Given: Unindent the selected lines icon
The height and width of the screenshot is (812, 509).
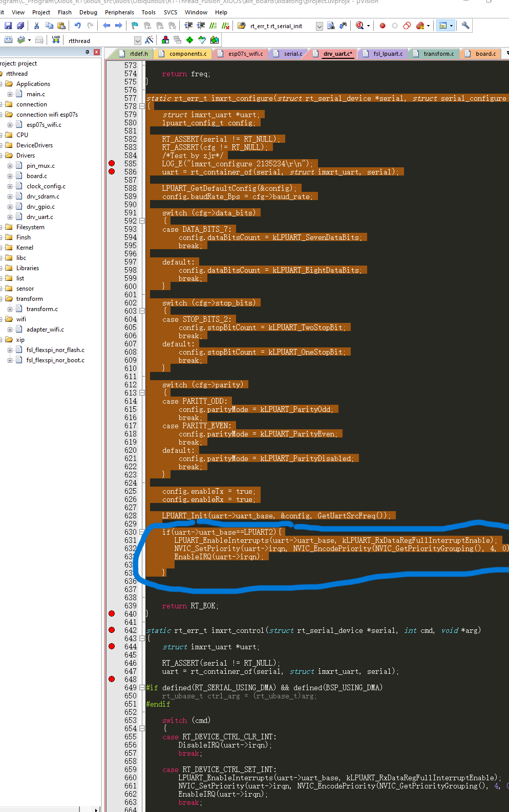Looking at the screenshot, I should click(x=201, y=26).
